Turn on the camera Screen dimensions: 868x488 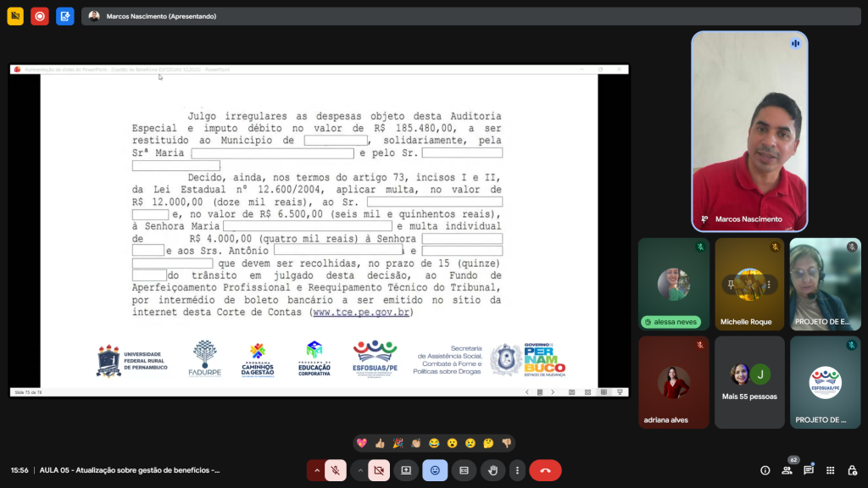coord(380,470)
